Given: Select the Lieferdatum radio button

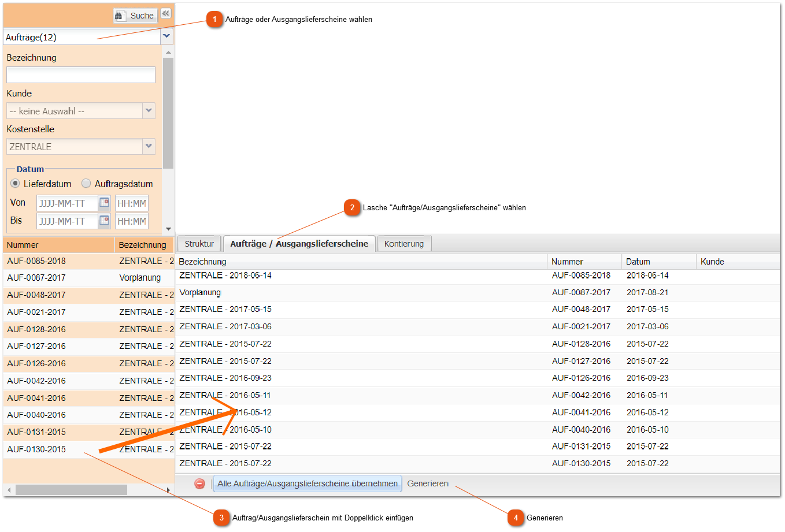Looking at the screenshot, I should 15,183.
